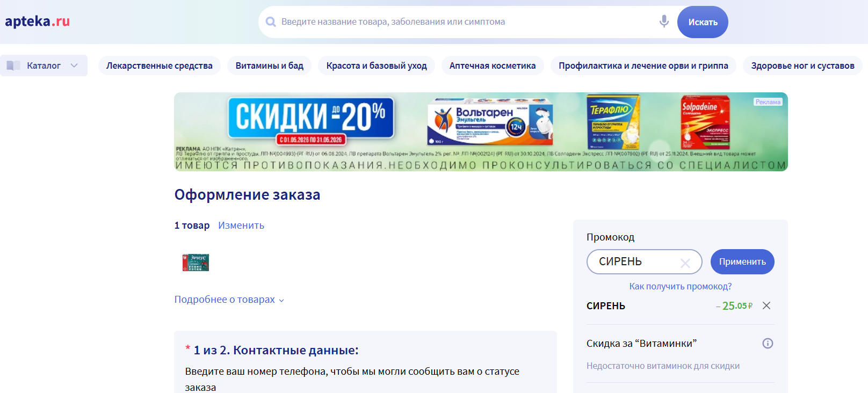Focus the product search input field

[467, 22]
